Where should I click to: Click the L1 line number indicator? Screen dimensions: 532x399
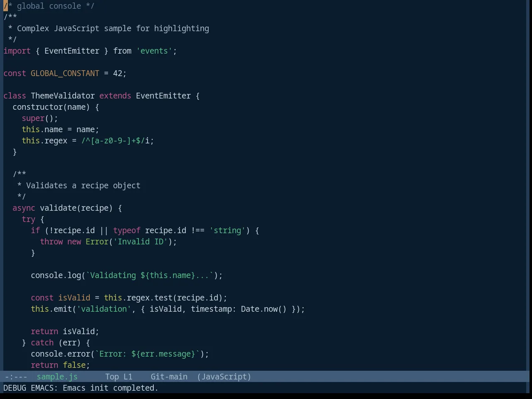point(128,377)
